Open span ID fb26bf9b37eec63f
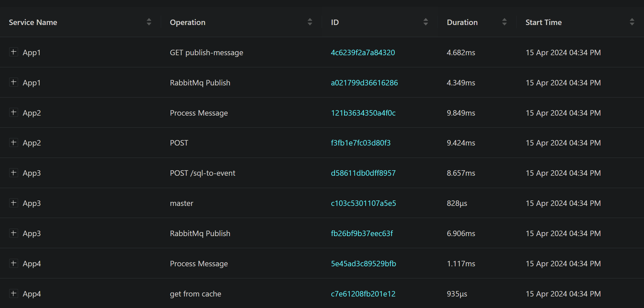This screenshot has height=308, width=644. (x=362, y=234)
